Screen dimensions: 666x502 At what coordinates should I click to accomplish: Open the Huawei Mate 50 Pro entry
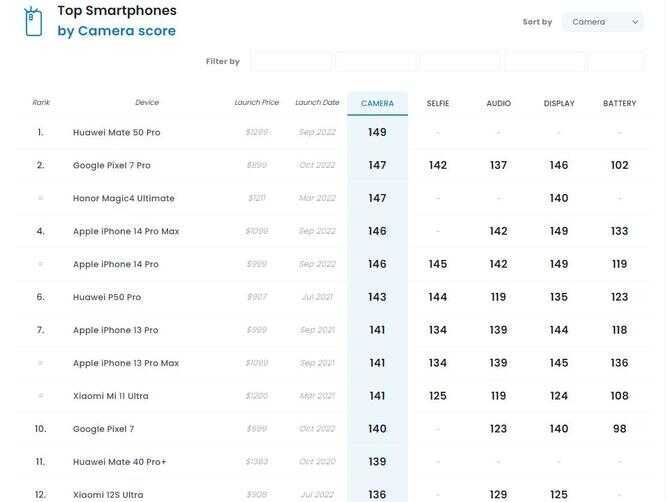pos(116,133)
